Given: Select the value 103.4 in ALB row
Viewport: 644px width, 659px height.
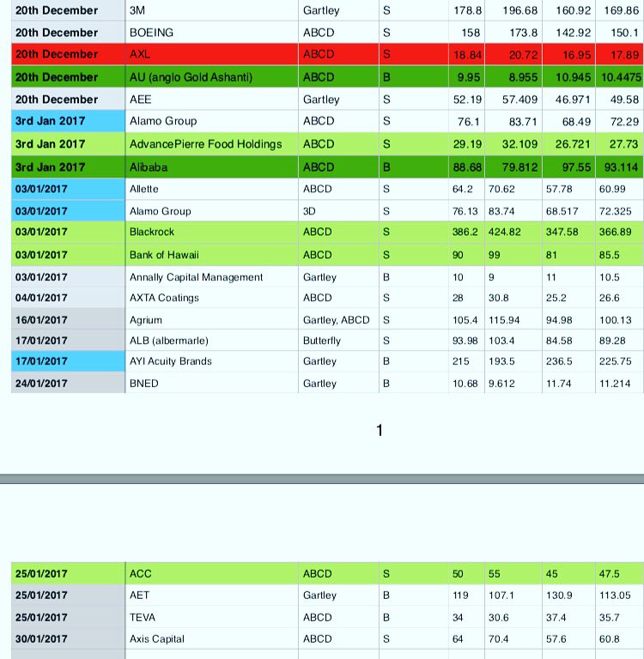Looking at the screenshot, I should pyautogui.click(x=501, y=341).
